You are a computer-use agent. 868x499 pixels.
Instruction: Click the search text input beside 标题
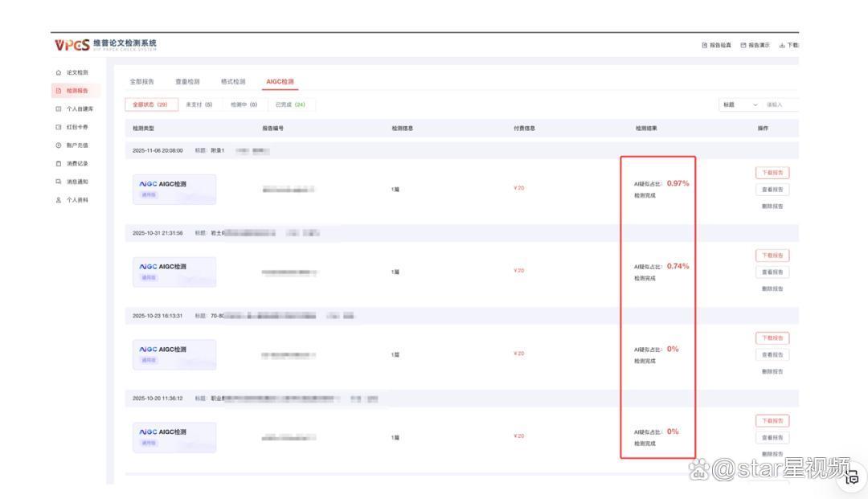click(x=780, y=104)
